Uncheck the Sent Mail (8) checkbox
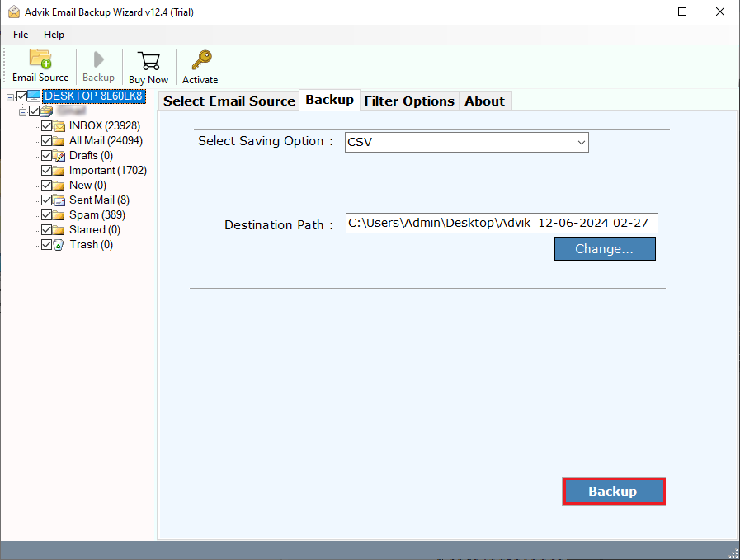 pos(46,200)
